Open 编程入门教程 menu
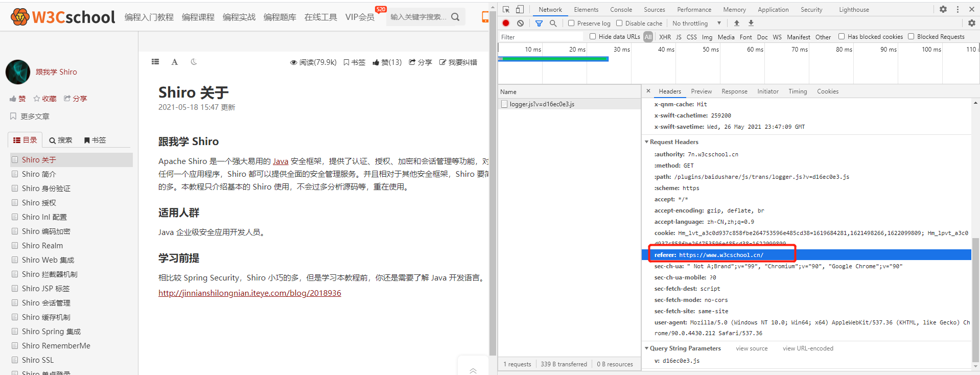The image size is (980, 375). [149, 17]
